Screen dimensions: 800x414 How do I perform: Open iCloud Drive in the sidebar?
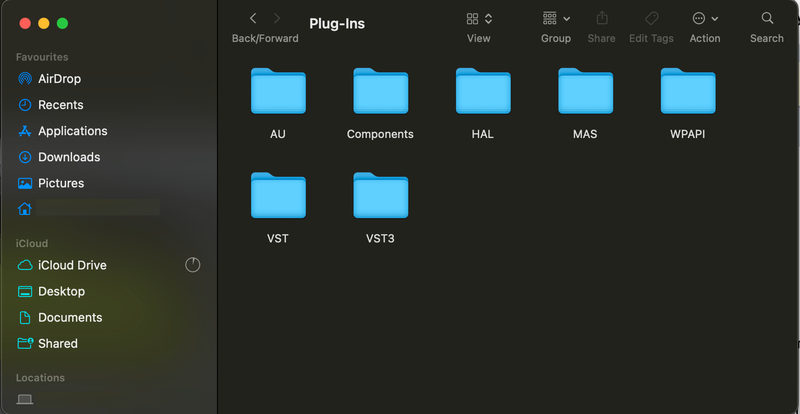[72, 265]
